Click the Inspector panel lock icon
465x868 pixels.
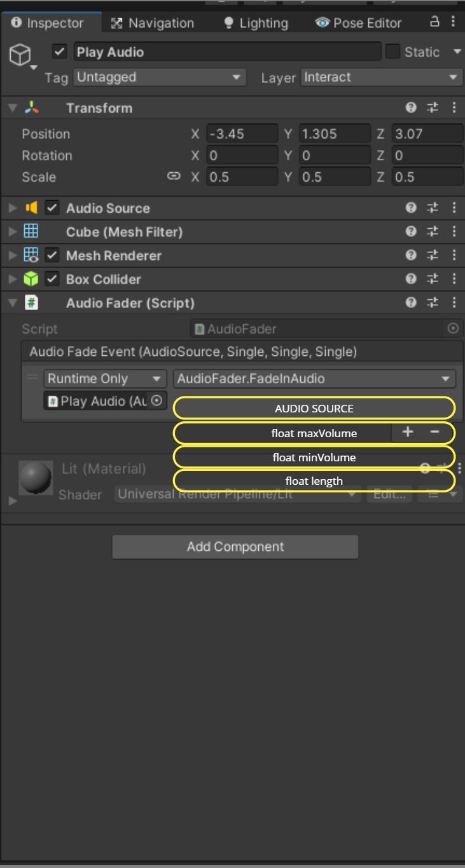pyautogui.click(x=435, y=22)
